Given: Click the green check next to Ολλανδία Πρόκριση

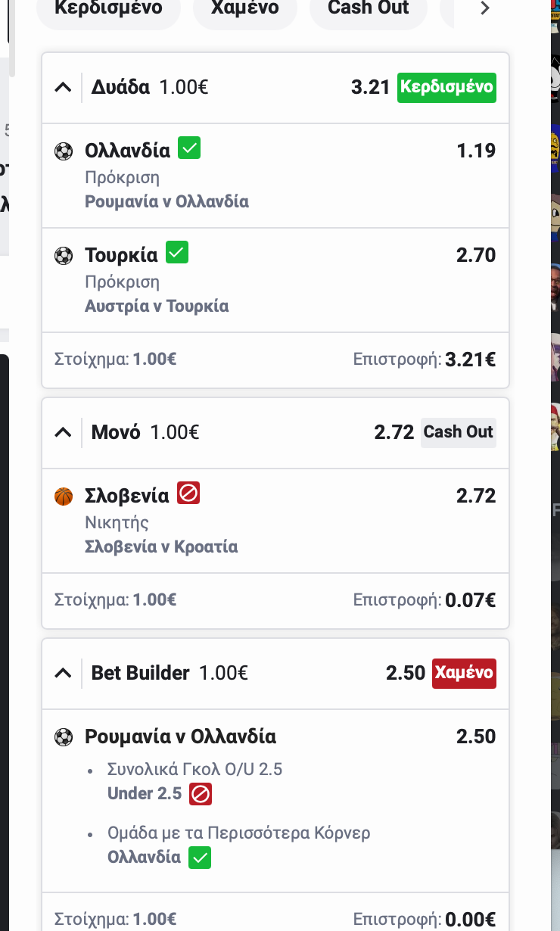Looking at the screenshot, I should pos(189,148).
